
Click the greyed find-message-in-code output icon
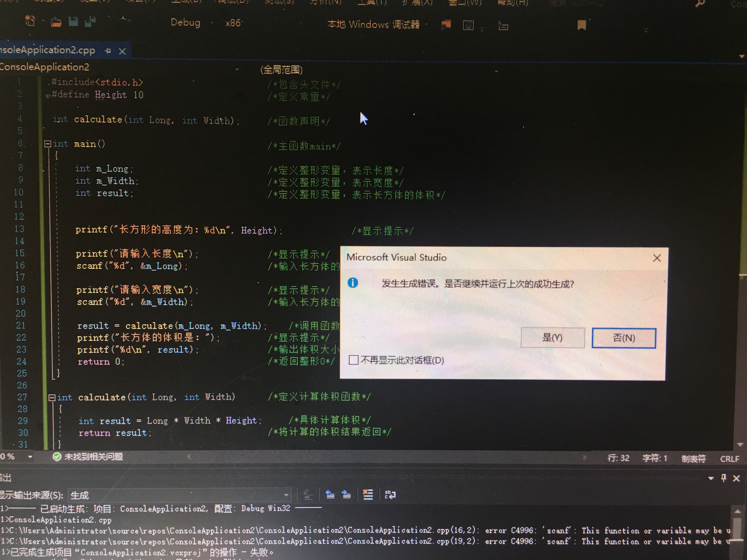click(x=308, y=495)
